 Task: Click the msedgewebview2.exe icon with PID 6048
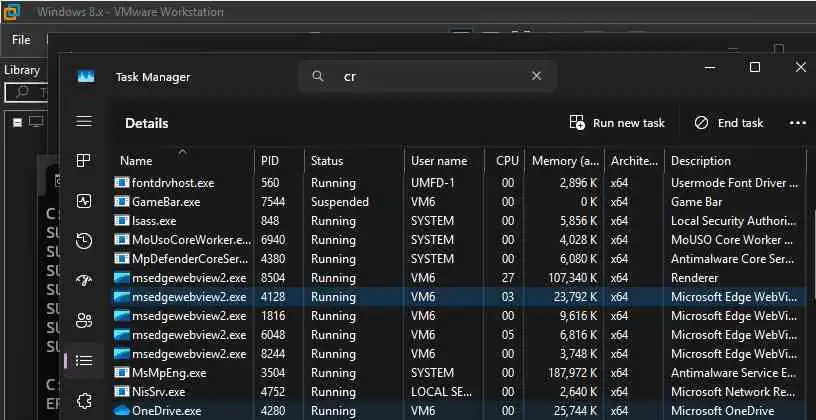click(121, 335)
